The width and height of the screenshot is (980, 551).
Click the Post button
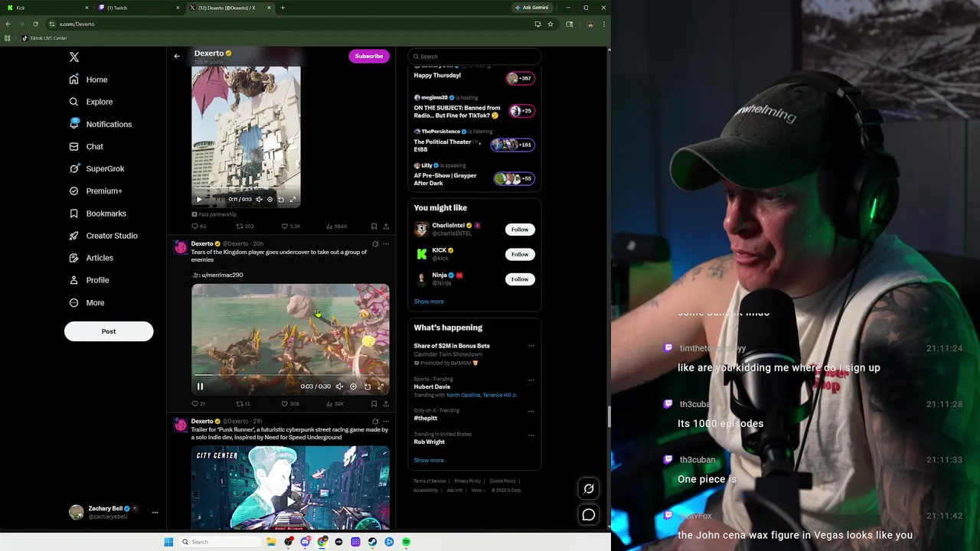coord(109,331)
